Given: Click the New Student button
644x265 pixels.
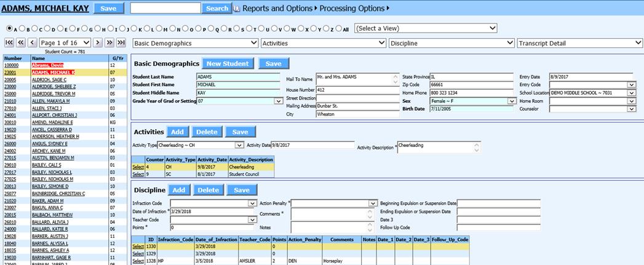Looking at the screenshot, I should coord(228,63).
